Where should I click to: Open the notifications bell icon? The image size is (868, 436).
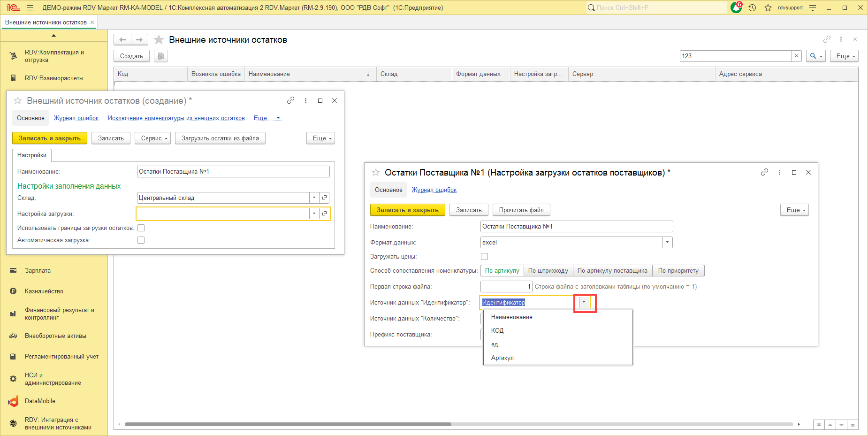coord(736,8)
